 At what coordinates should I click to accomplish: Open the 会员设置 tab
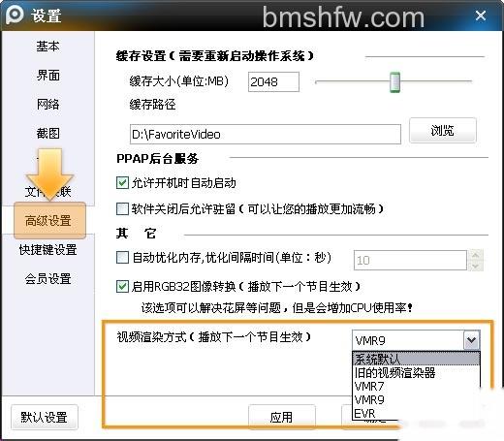click(x=47, y=279)
